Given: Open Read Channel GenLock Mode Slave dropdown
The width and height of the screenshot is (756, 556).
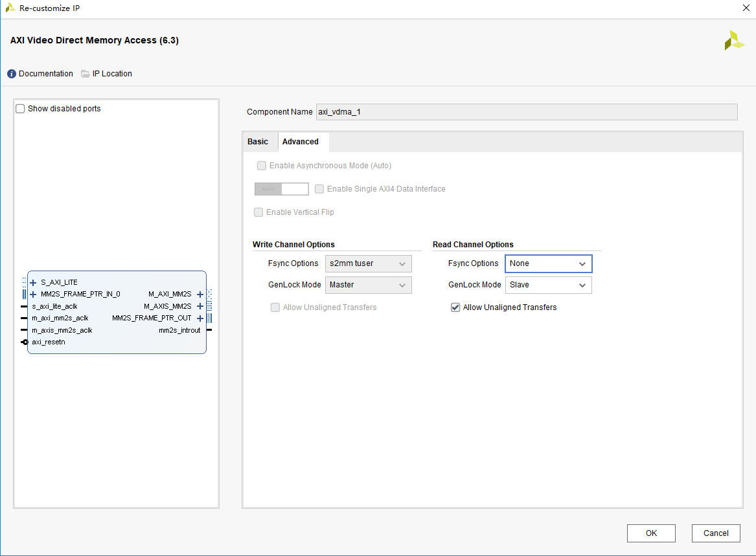Looking at the screenshot, I should point(548,285).
